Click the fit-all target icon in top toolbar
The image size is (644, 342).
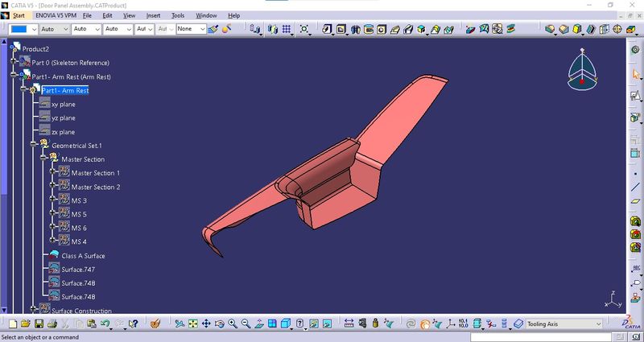(x=304, y=29)
